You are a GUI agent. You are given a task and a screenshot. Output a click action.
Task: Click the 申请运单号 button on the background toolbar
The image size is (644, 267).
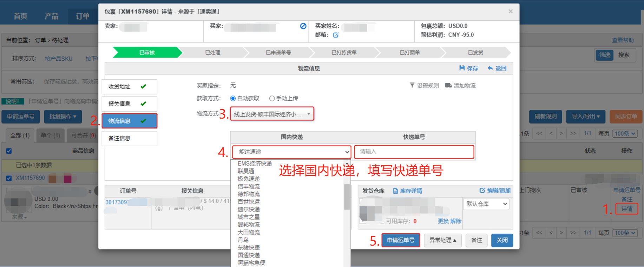point(21,116)
